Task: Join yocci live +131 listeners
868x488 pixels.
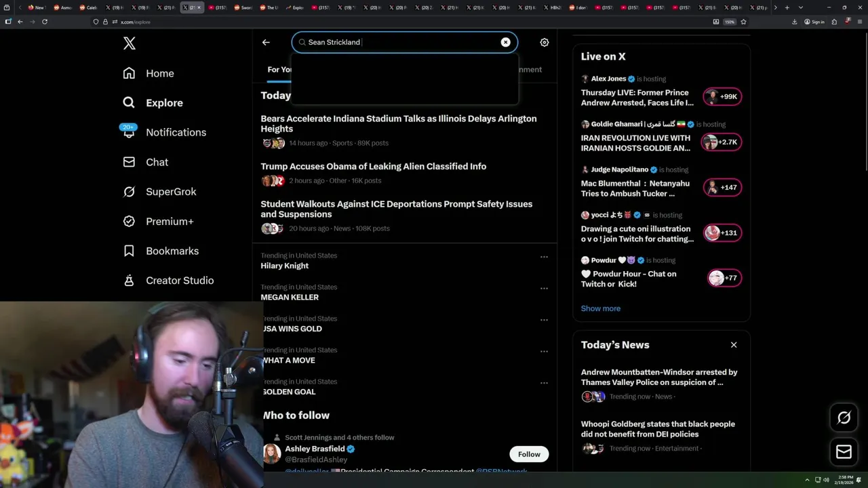Action: click(x=722, y=232)
